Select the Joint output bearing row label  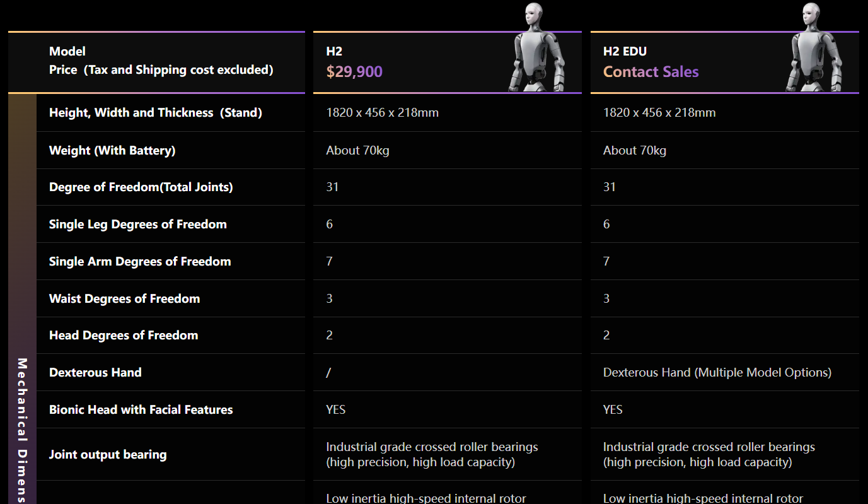pos(108,455)
